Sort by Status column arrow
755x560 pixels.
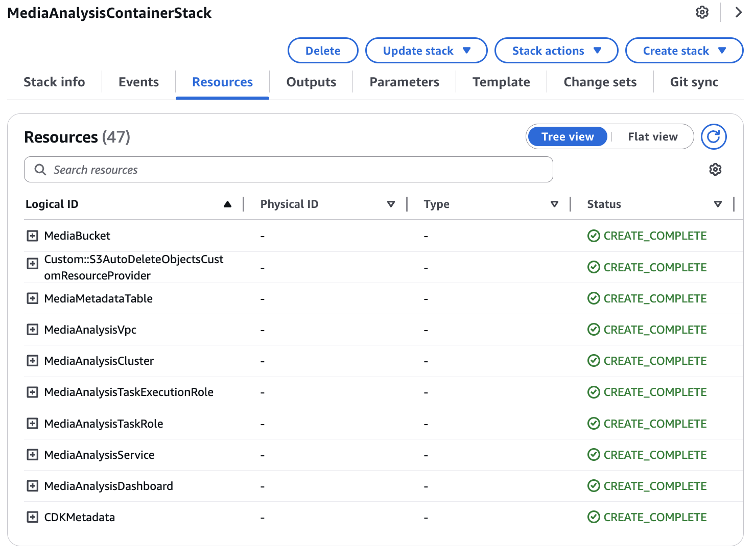pyautogui.click(x=718, y=204)
